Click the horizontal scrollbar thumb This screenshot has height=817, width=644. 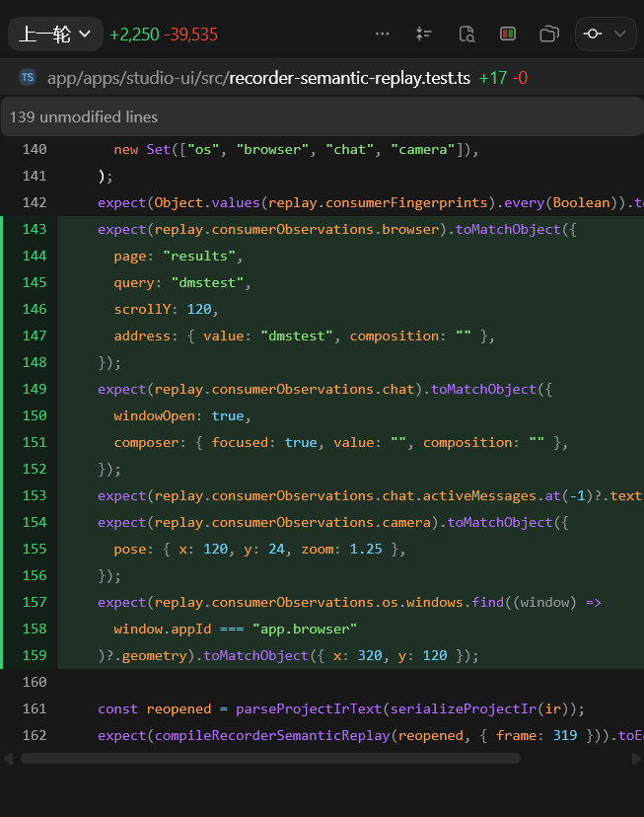(x=270, y=759)
